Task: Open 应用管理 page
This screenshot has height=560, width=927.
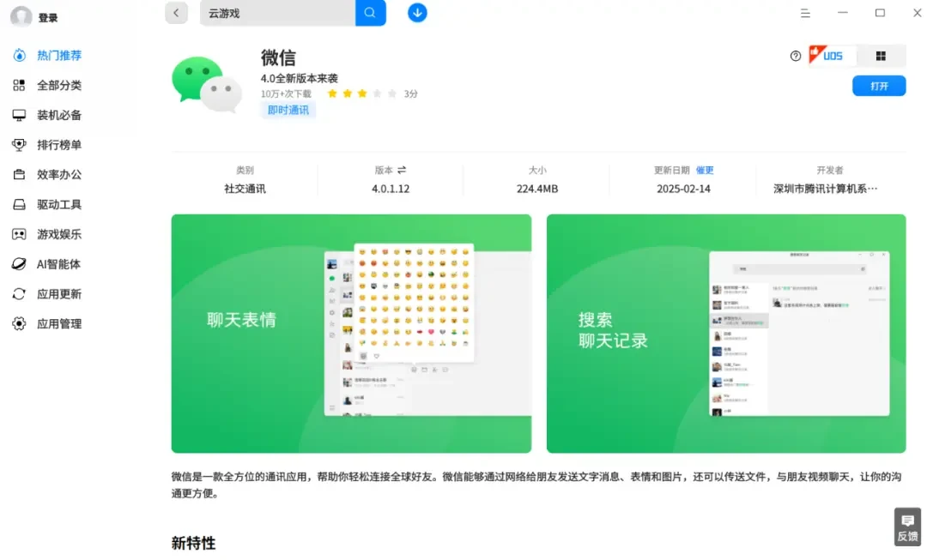Action: click(47, 323)
